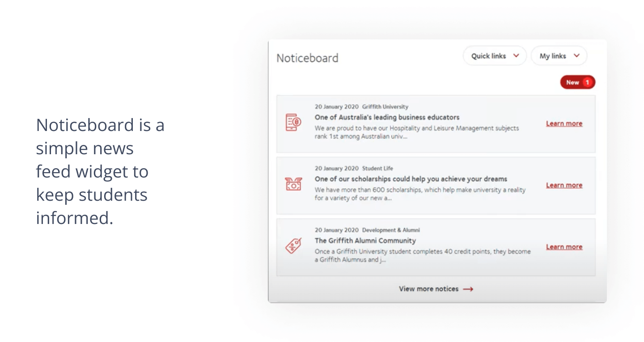
Task: Learn more about scholarships notice
Action: 564,186
